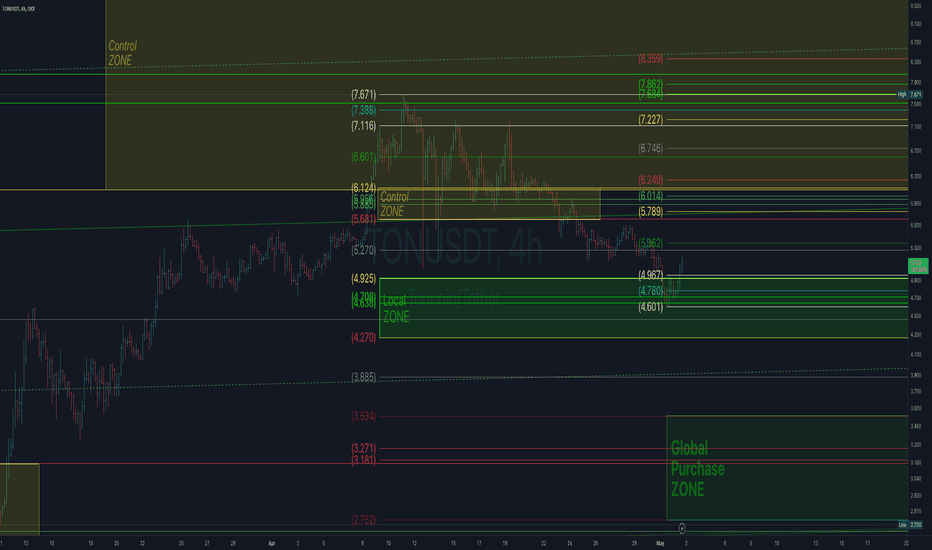The image size is (932, 550).
Task: Click the gray (3.885) level label
Action: point(363,377)
